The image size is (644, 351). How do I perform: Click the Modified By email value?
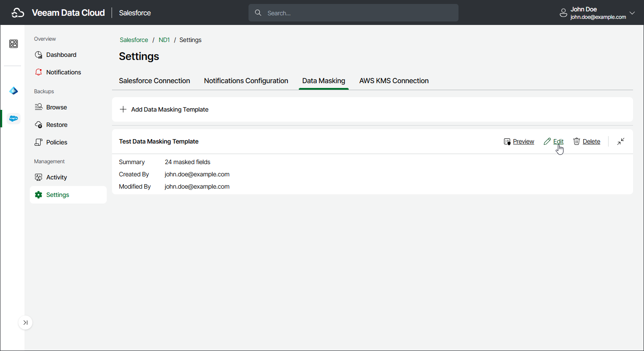pos(197,186)
